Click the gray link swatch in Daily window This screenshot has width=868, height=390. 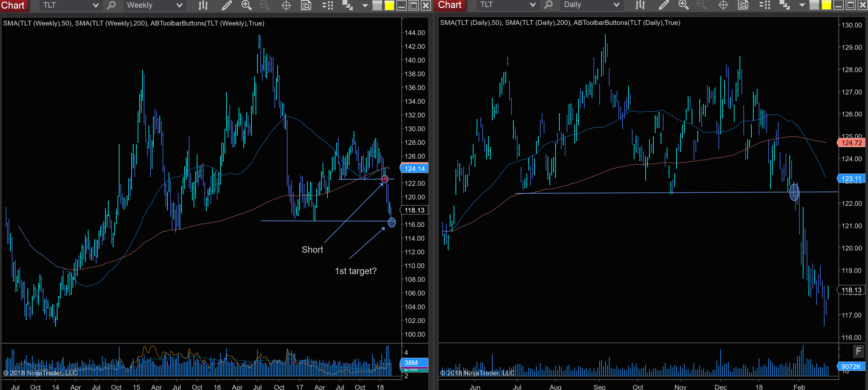[x=814, y=5]
